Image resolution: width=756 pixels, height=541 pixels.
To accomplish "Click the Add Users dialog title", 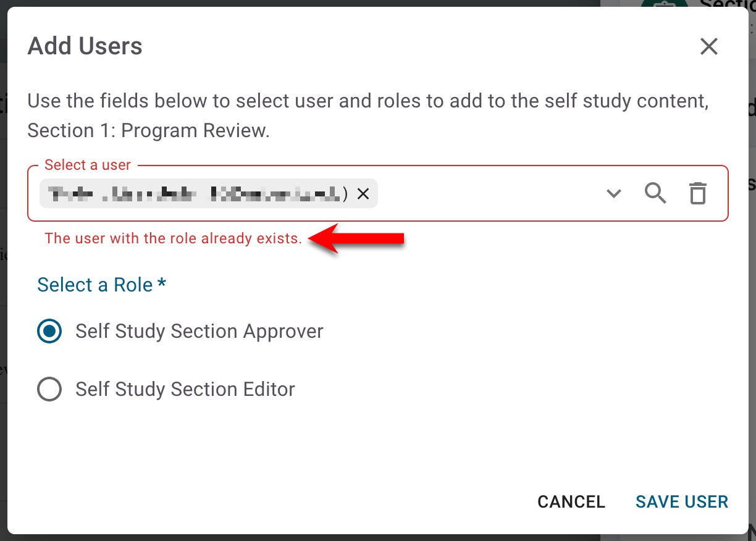I will (85, 46).
